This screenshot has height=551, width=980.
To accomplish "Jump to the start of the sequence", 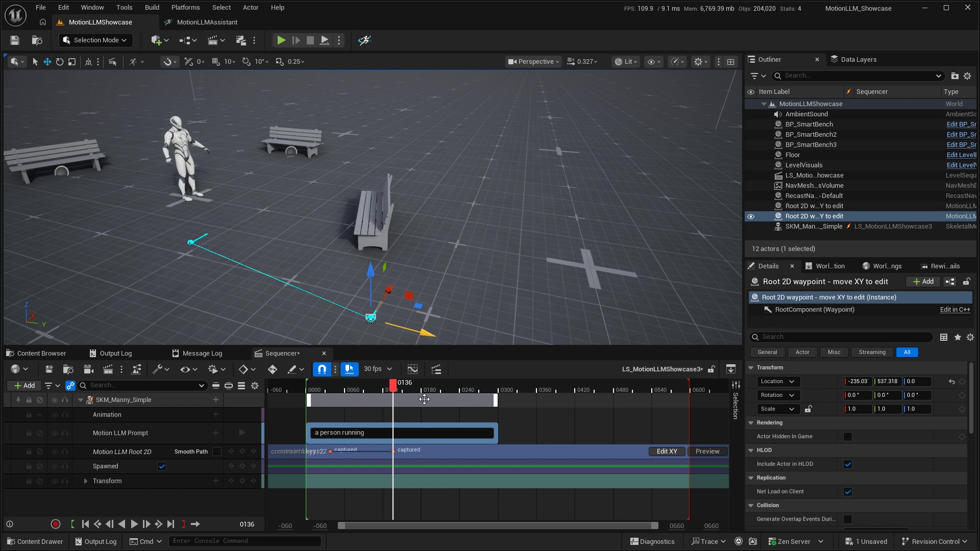I will pyautogui.click(x=85, y=524).
